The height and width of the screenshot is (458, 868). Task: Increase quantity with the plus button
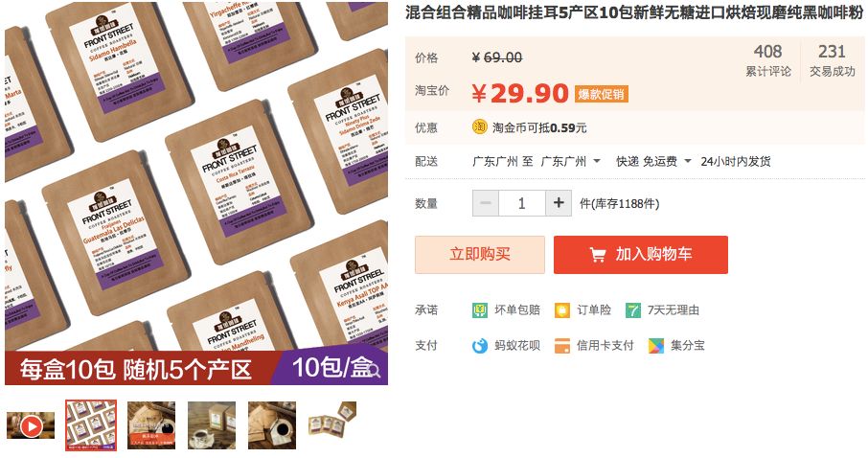[x=559, y=203]
